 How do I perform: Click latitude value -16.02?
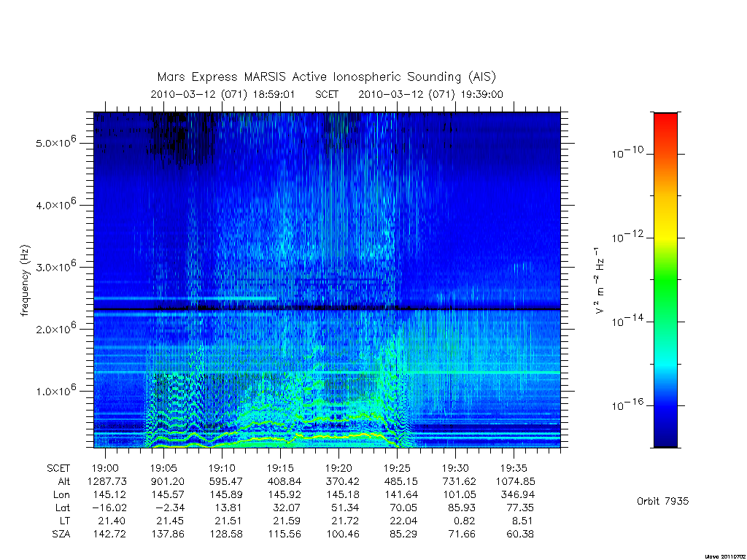109,507
